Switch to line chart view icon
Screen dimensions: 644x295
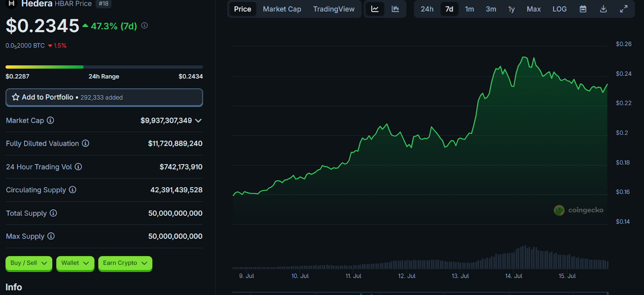(375, 9)
